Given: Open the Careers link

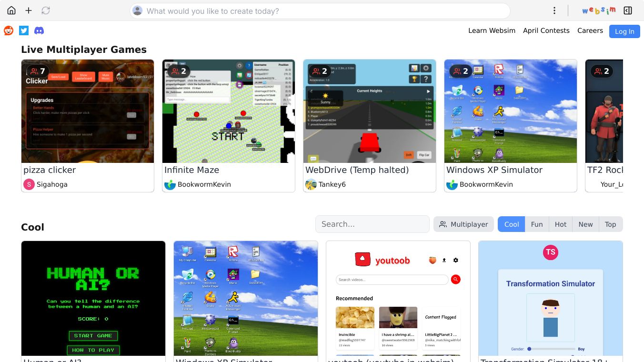Looking at the screenshot, I should [590, 30].
